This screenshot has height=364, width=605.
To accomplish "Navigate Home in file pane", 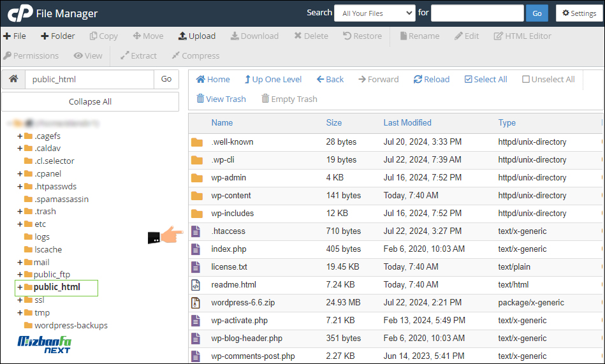I will tap(213, 79).
